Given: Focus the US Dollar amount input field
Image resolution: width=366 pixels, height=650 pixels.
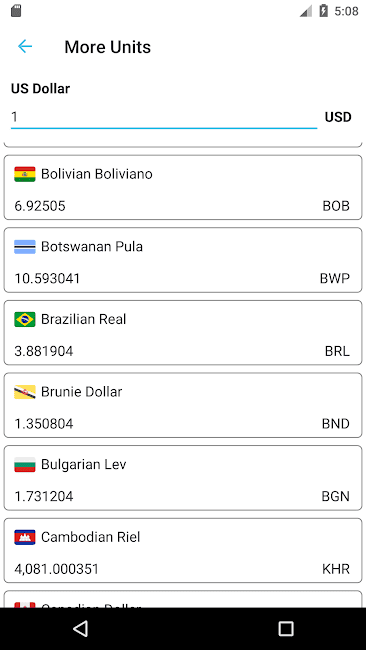Looking at the screenshot, I should (x=164, y=117).
